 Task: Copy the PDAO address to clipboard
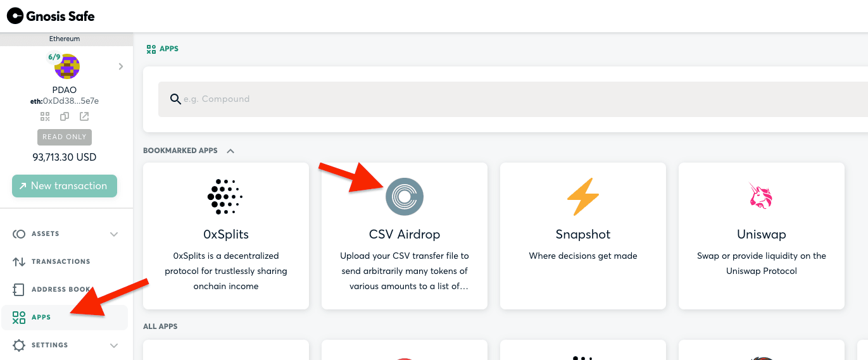(x=65, y=116)
